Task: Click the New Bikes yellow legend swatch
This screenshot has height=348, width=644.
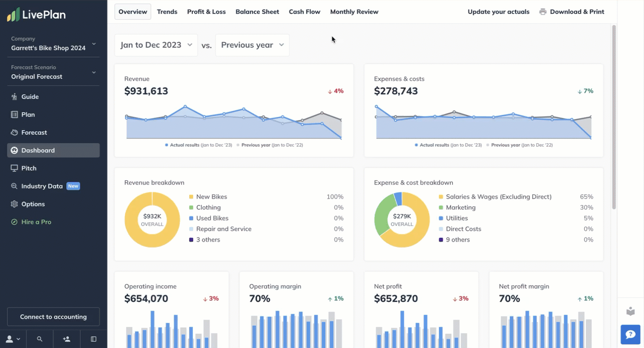Action: 191,197
